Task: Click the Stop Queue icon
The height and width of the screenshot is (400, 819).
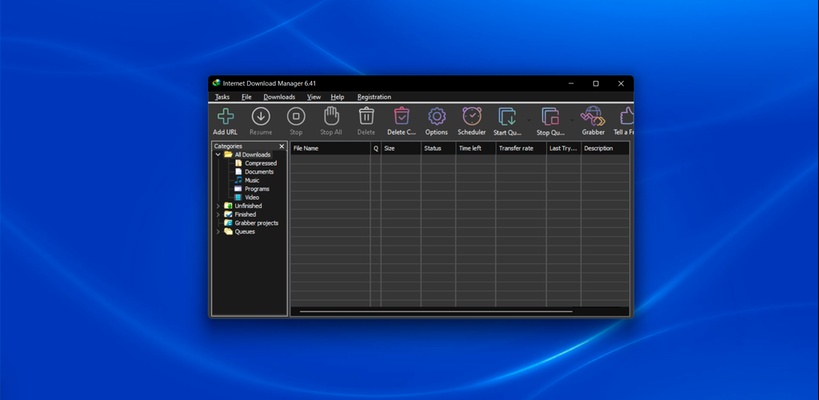Action: click(550, 117)
